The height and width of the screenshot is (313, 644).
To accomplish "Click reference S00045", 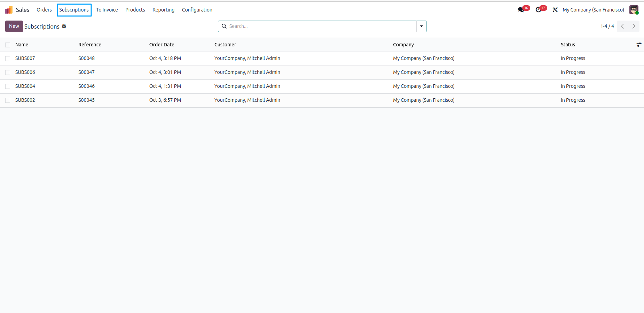I will tap(86, 100).
